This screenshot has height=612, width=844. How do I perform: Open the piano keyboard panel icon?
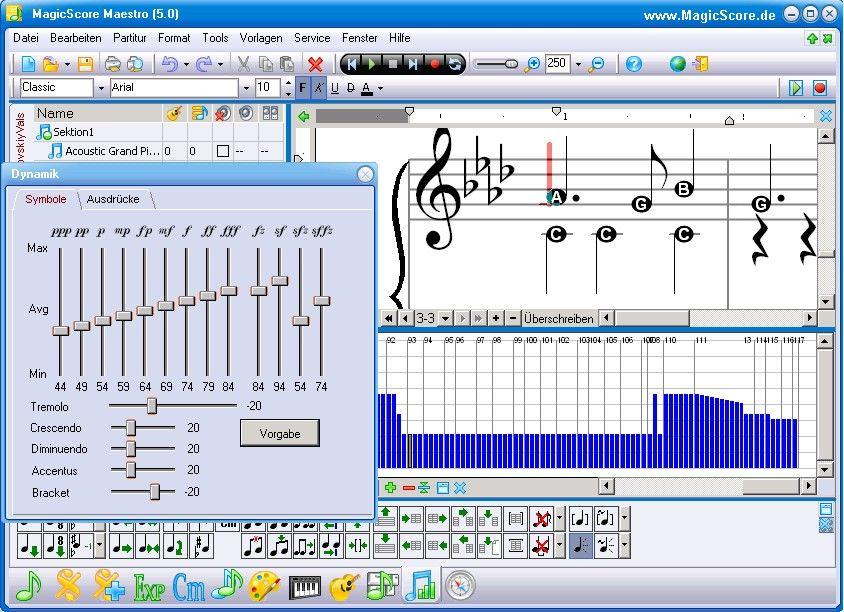305,586
